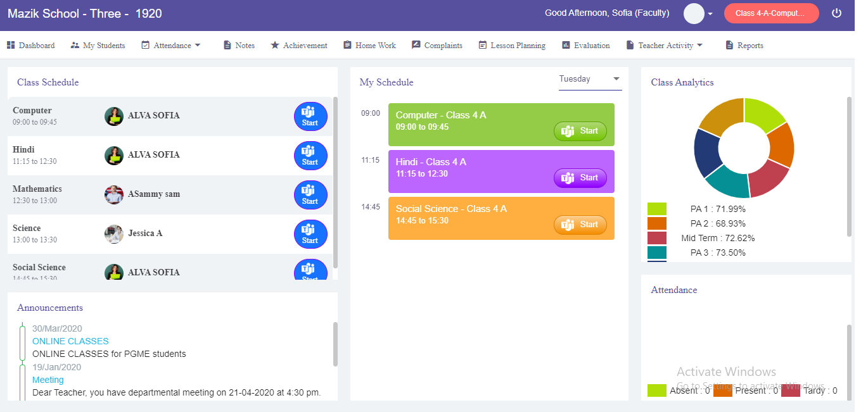Click the Attendance check icon
The width and height of the screenshot is (868, 412).
145,45
